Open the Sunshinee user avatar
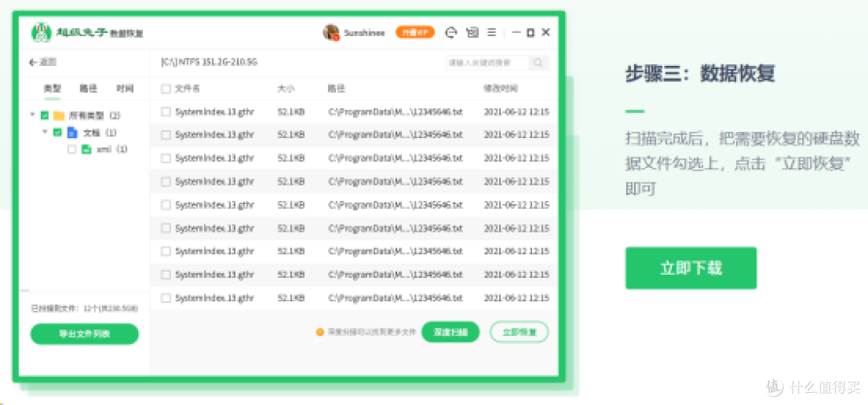The height and width of the screenshot is (405, 868). point(330,33)
